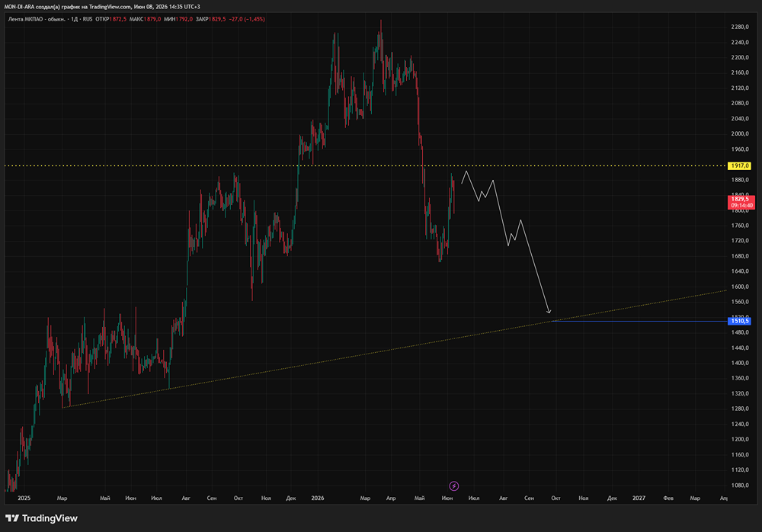Select the yellow 1917,0 price label
This screenshot has width=762, height=532.
tap(739, 166)
